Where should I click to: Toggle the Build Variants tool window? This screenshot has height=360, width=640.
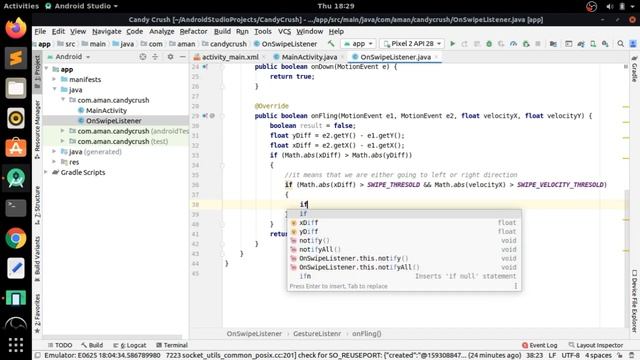[37, 258]
